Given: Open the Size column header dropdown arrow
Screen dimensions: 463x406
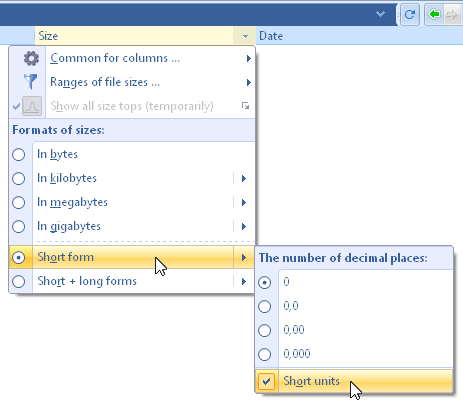Looking at the screenshot, I should [x=245, y=36].
